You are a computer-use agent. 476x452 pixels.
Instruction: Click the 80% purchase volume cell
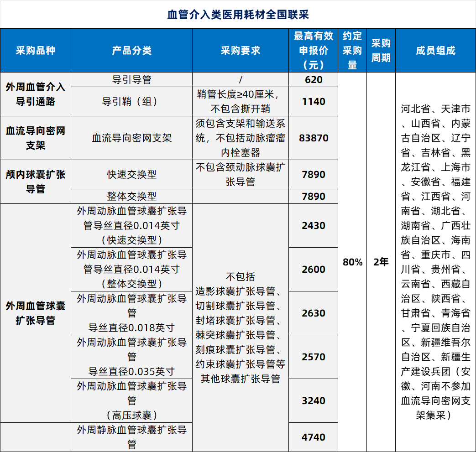pyautogui.click(x=351, y=262)
